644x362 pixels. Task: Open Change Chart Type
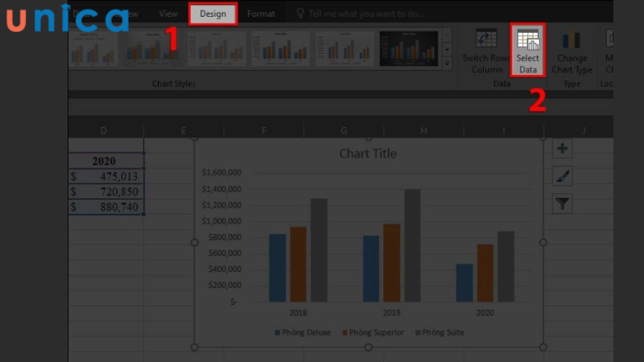572,52
